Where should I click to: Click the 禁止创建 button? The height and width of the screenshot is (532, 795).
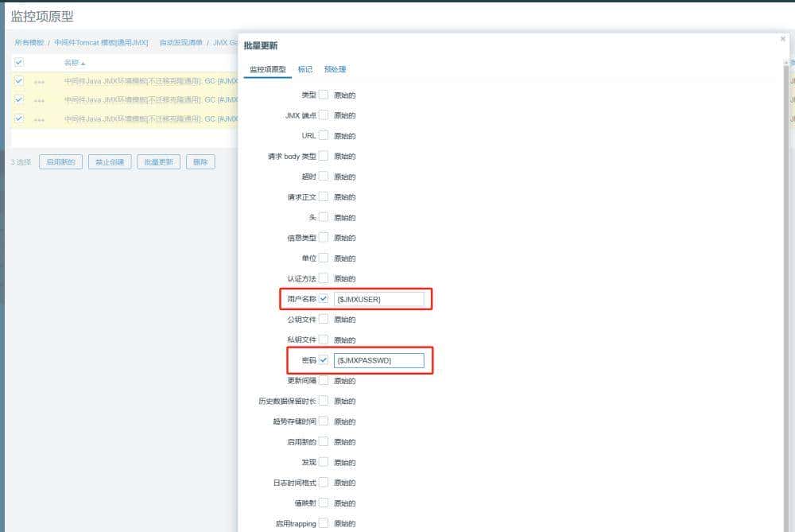pos(109,161)
